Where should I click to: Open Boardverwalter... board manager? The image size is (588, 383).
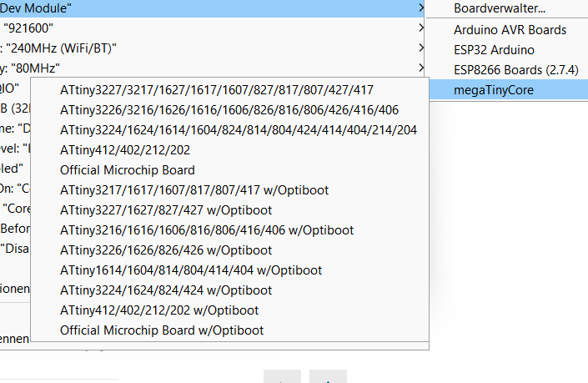(x=507, y=8)
